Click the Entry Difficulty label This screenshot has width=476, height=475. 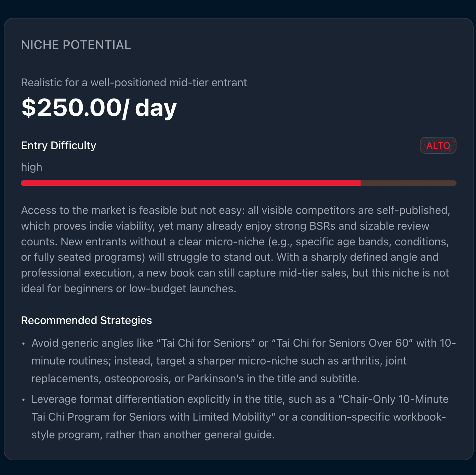(58, 145)
